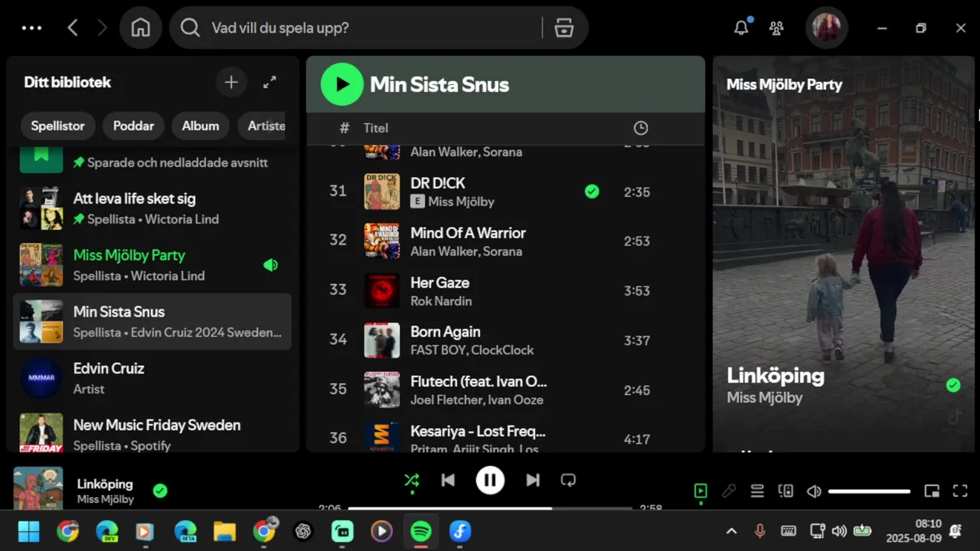Go back with the left arrow
This screenshot has height=551, width=980.
pyautogui.click(x=73, y=28)
